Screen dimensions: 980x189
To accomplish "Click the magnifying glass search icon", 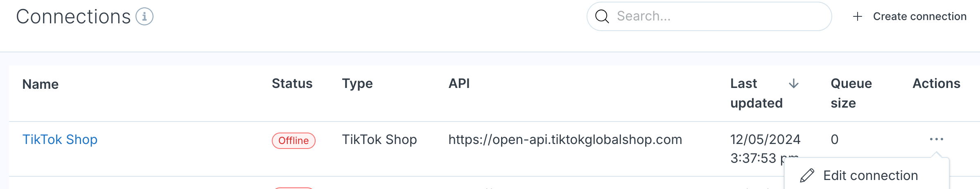I will 602,16.
